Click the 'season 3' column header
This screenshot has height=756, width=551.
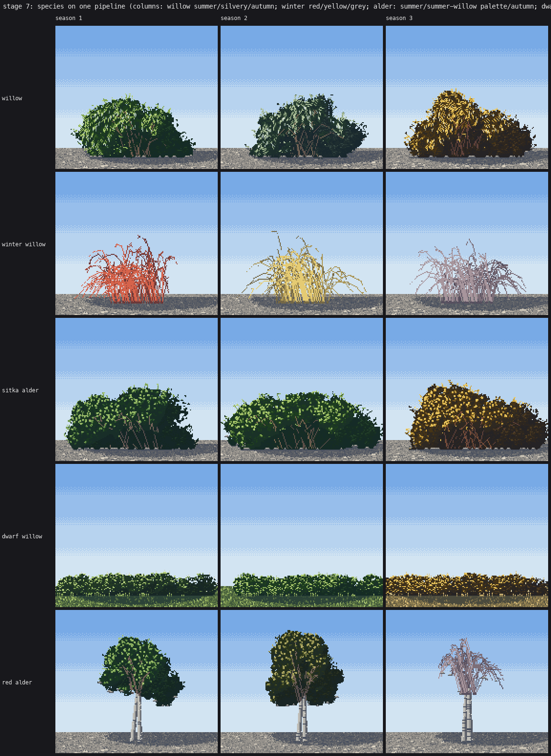point(399,18)
